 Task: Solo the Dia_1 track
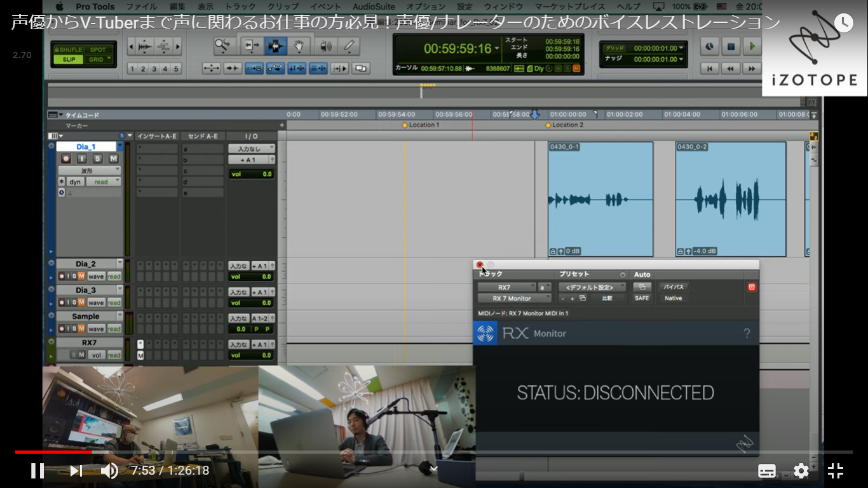[97, 158]
